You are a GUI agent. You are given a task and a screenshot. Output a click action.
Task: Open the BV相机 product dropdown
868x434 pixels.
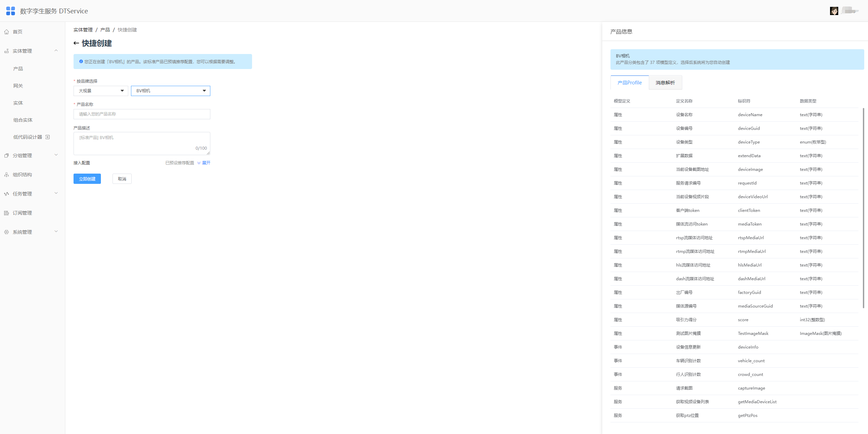(171, 91)
